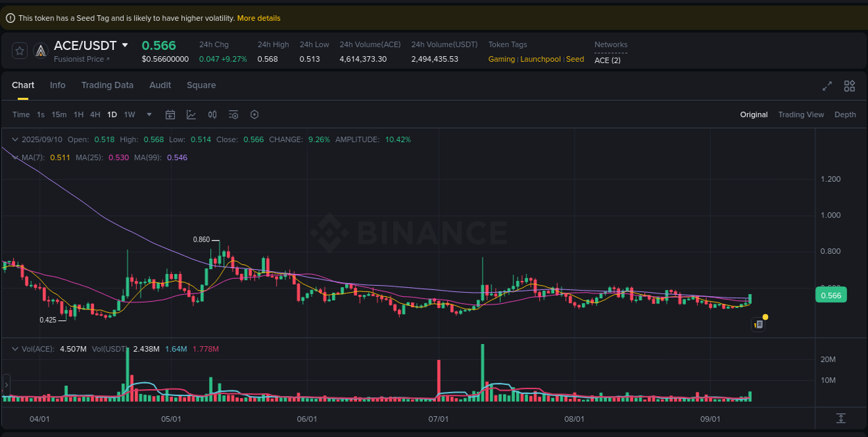Expand the Time interval options

point(21,114)
